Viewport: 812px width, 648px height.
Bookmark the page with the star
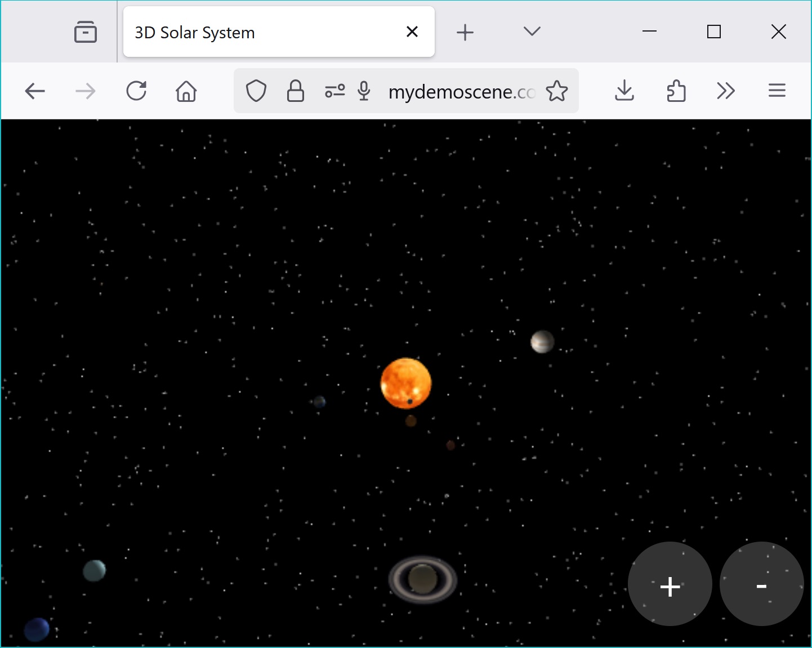(557, 91)
